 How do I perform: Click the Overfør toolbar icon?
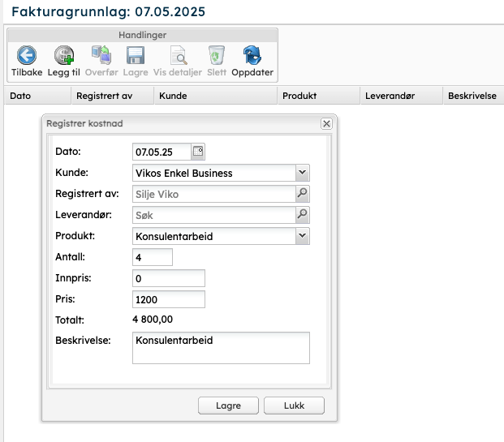click(101, 55)
